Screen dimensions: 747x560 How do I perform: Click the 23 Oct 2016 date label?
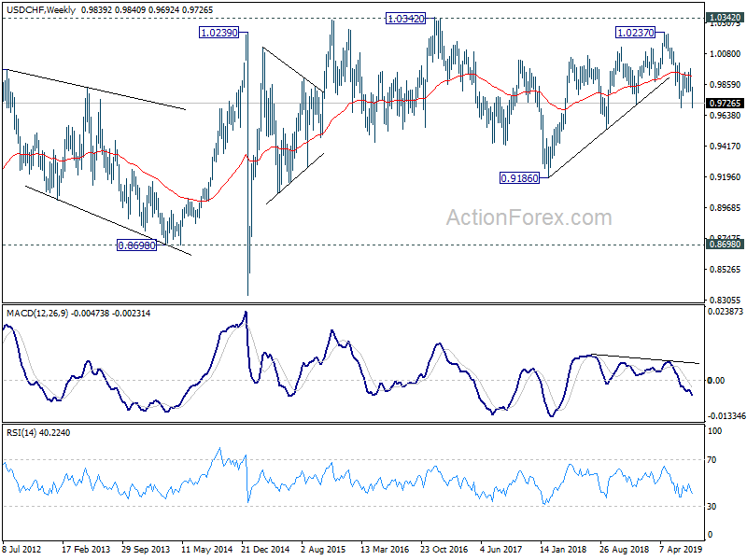(444, 550)
